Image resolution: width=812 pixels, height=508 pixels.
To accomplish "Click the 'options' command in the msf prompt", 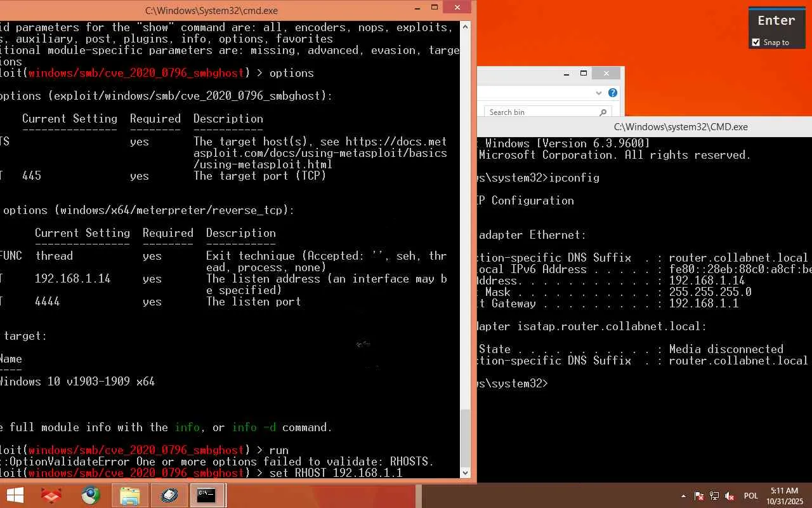I will [292, 73].
